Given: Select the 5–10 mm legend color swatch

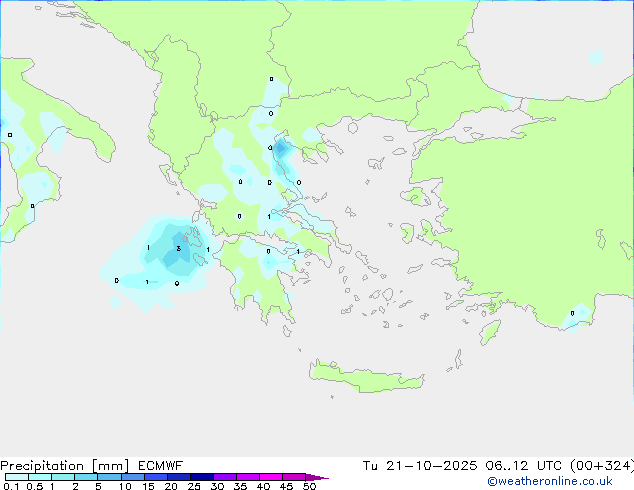Looking at the screenshot, I should pos(109,477).
